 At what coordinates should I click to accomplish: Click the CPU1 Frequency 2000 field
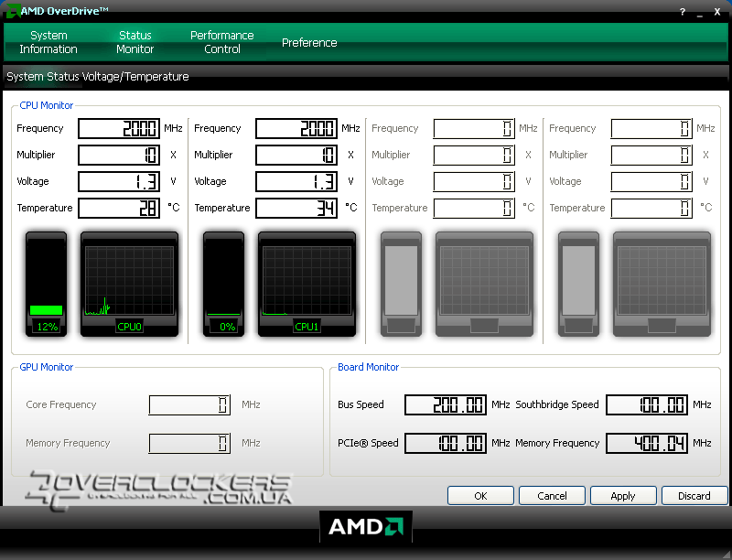click(296, 128)
